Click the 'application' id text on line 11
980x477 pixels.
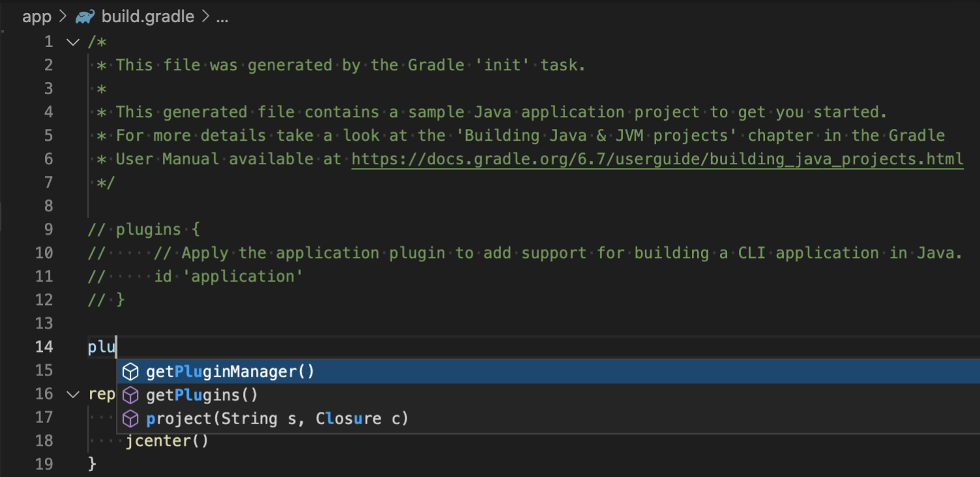click(x=242, y=276)
